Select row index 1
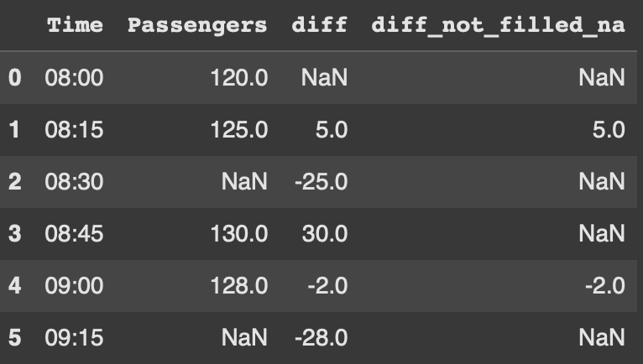 point(14,130)
